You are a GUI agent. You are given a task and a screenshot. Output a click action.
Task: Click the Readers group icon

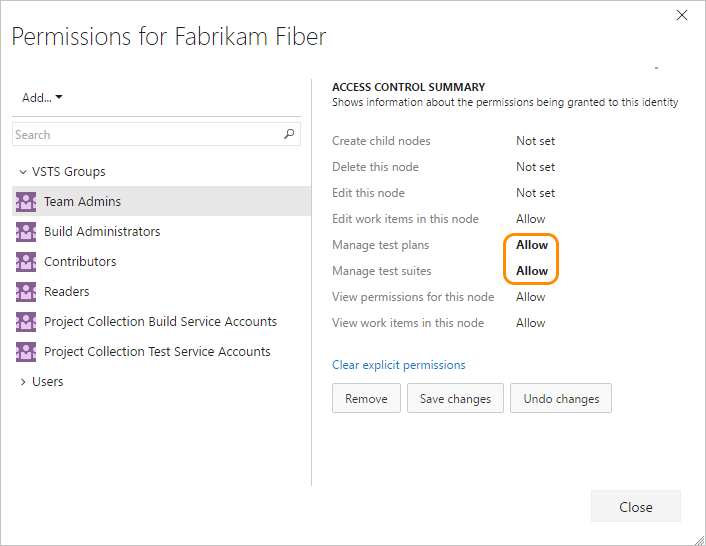(26, 292)
